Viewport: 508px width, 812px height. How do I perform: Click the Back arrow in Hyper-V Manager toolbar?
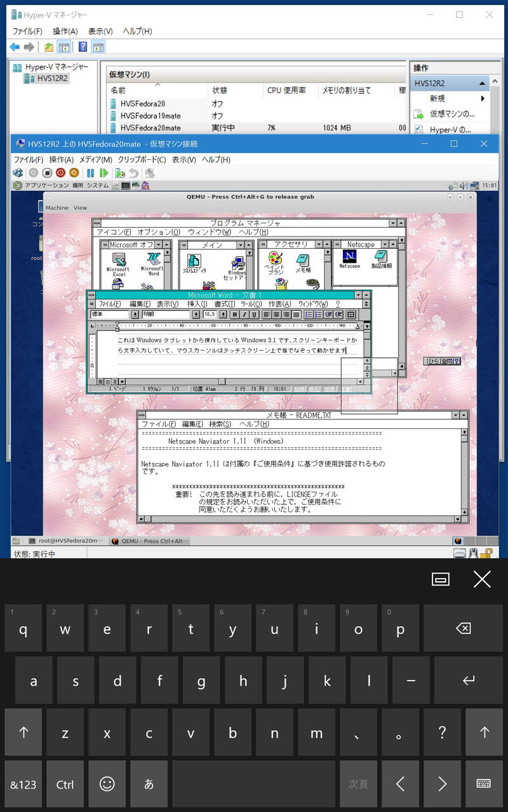click(x=14, y=47)
